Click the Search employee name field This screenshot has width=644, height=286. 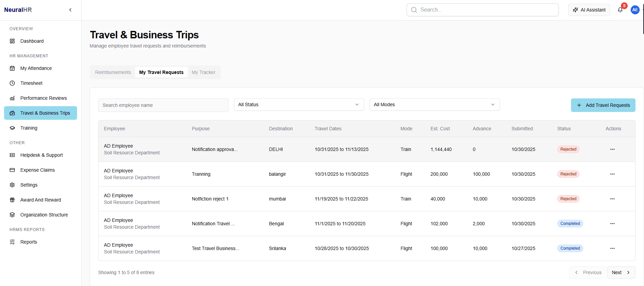(x=163, y=105)
